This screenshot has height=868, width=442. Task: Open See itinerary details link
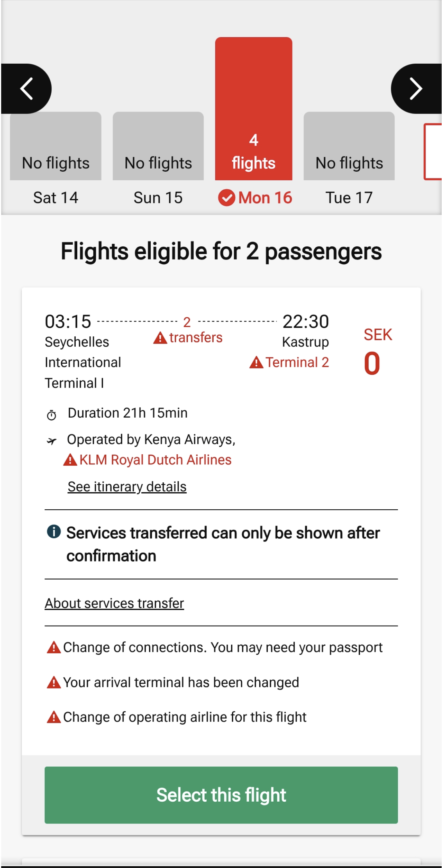click(x=127, y=487)
